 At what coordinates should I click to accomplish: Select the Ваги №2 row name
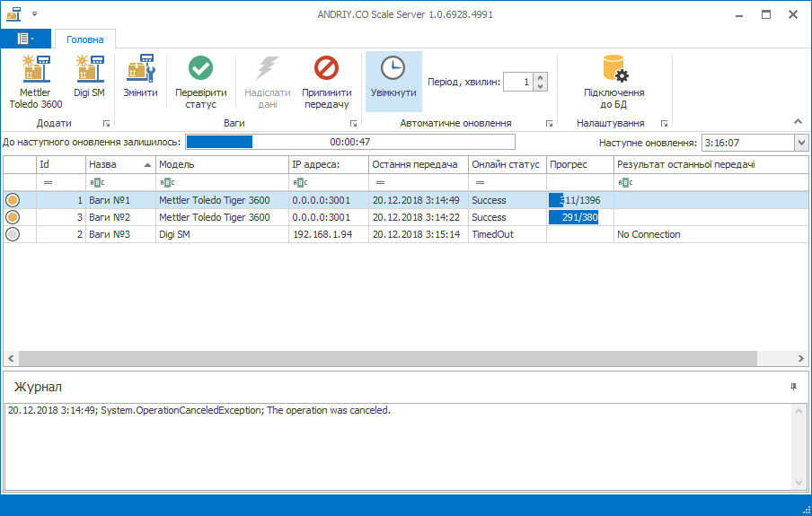coord(110,217)
